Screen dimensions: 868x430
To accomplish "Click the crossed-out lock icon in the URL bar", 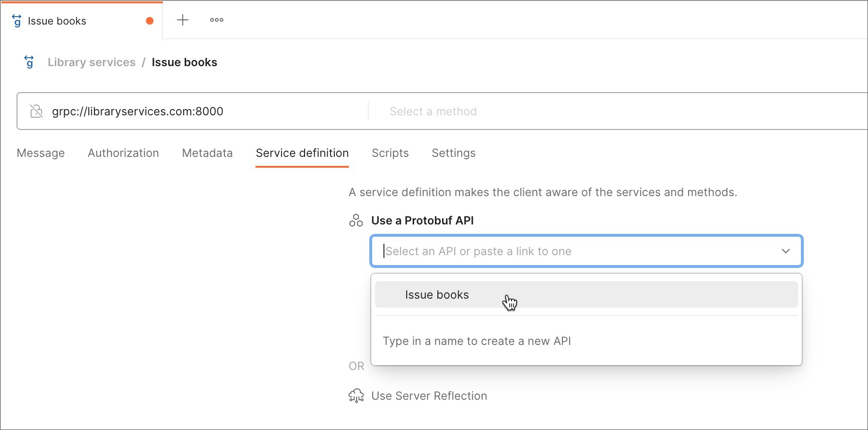I will point(36,111).
